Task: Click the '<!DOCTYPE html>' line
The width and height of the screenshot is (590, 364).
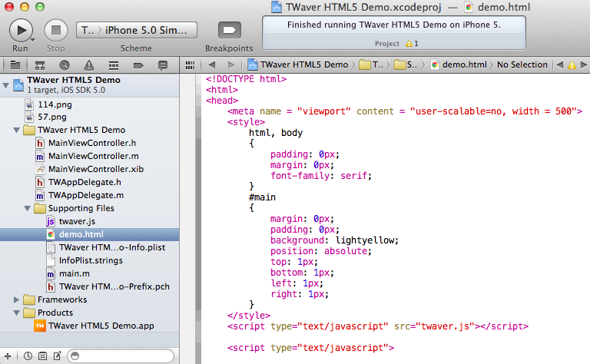Action: pos(246,79)
